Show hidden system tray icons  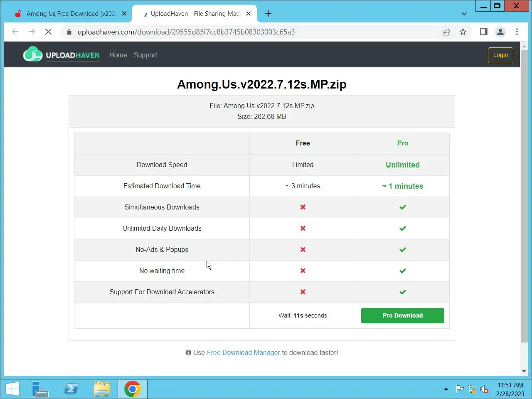click(x=446, y=389)
